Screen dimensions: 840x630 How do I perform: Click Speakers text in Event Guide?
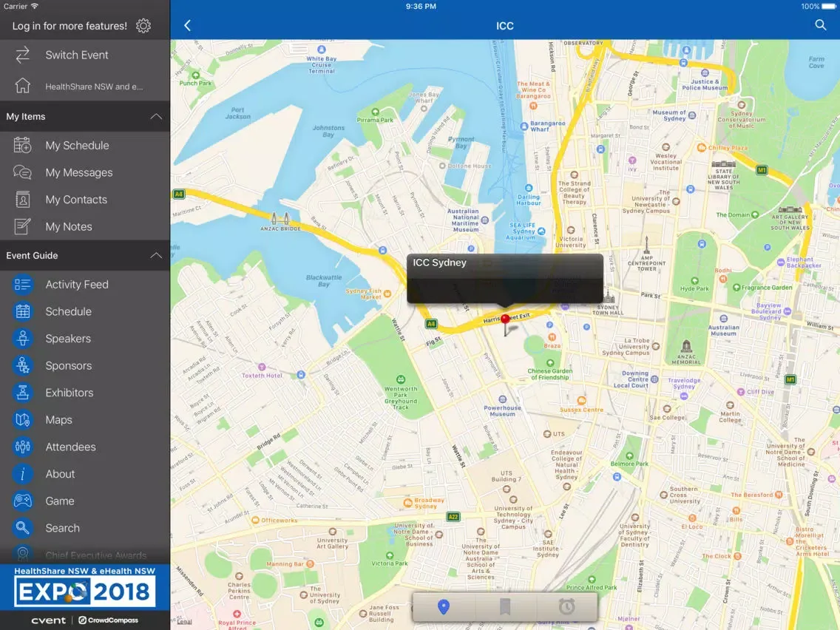[68, 339]
